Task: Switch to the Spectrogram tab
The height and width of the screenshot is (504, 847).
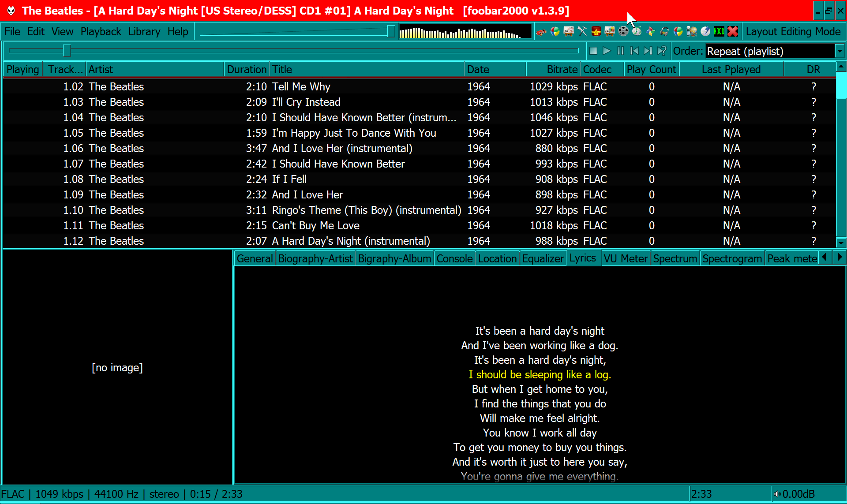Action: tap(732, 259)
